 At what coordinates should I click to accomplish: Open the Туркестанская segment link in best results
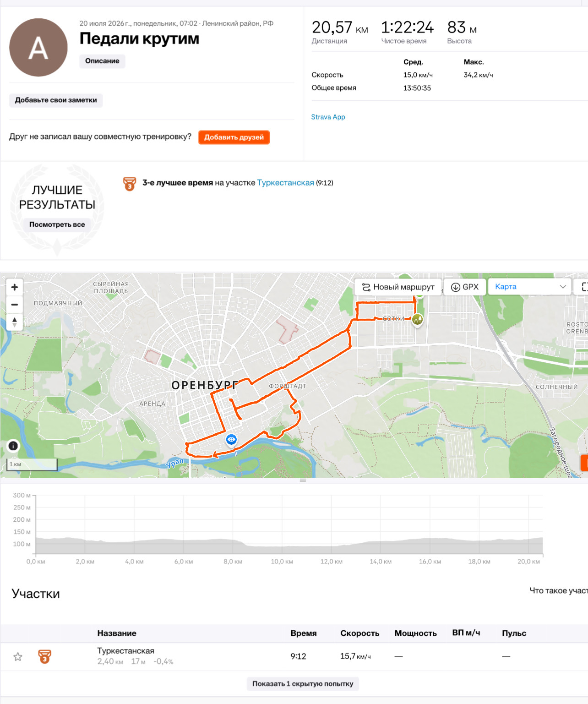coord(286,183)
